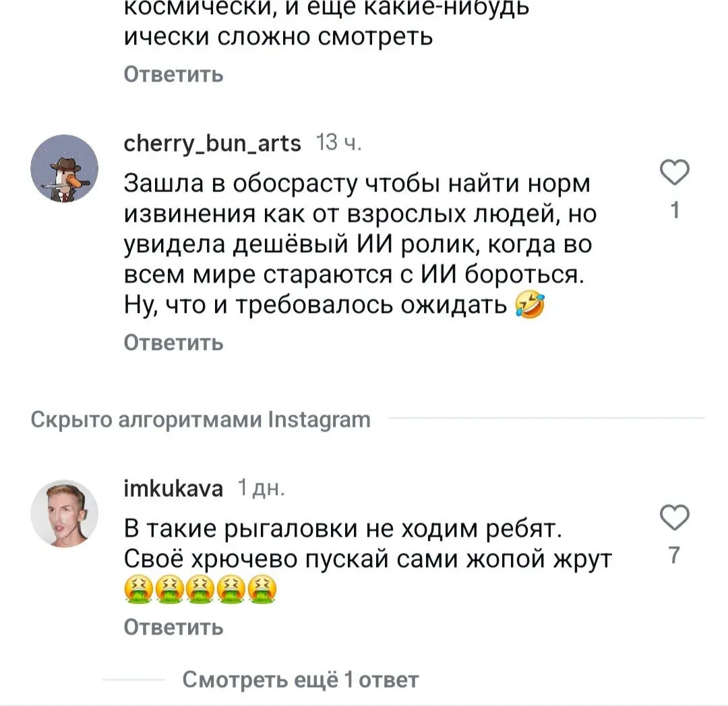728x706 pixels.
Task: Open imkukava profile picture
Action: tap(64, 511)
